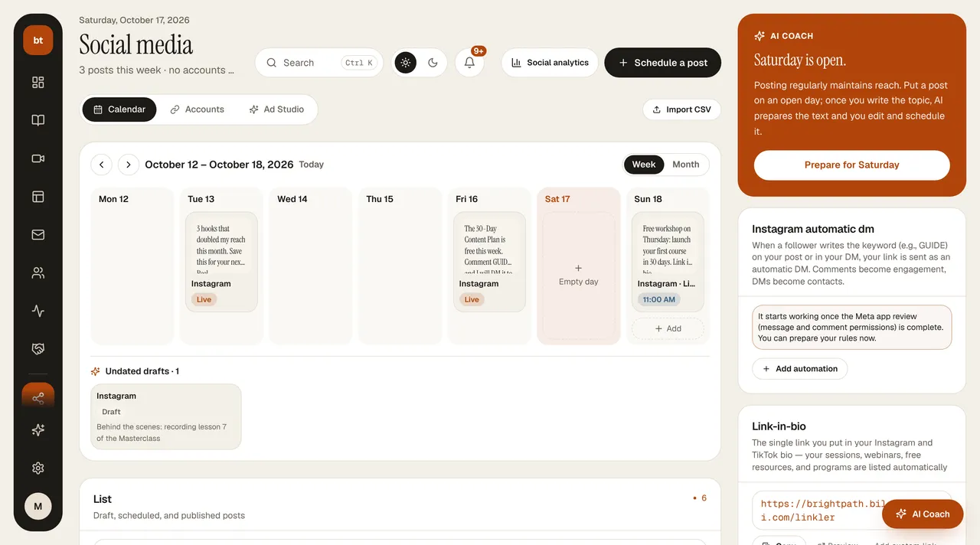Click the List section heading
Image resolution: width=980 pixels, height=545 pixels.
[103, 499]
